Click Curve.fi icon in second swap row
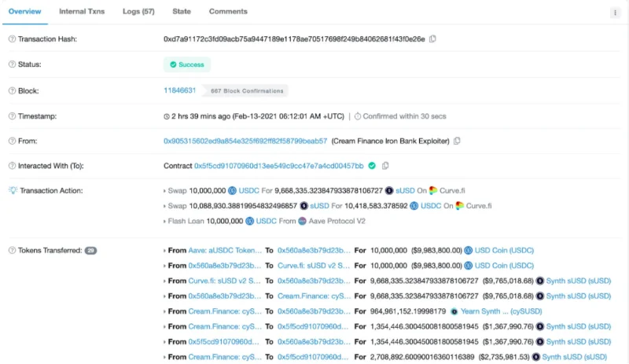 [459, 206]
